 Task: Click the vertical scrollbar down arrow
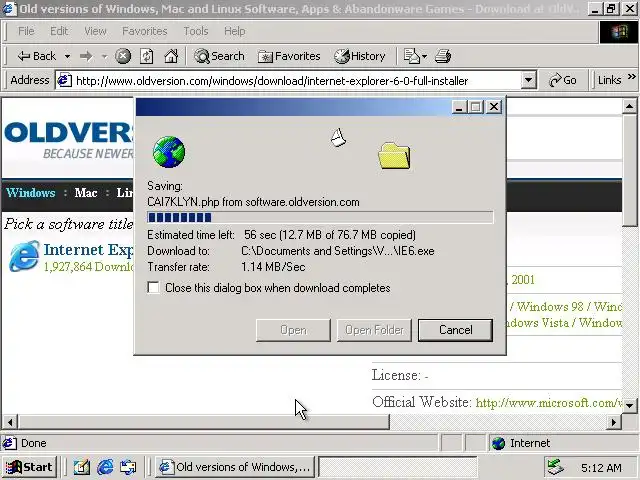[x=629, y=406]
